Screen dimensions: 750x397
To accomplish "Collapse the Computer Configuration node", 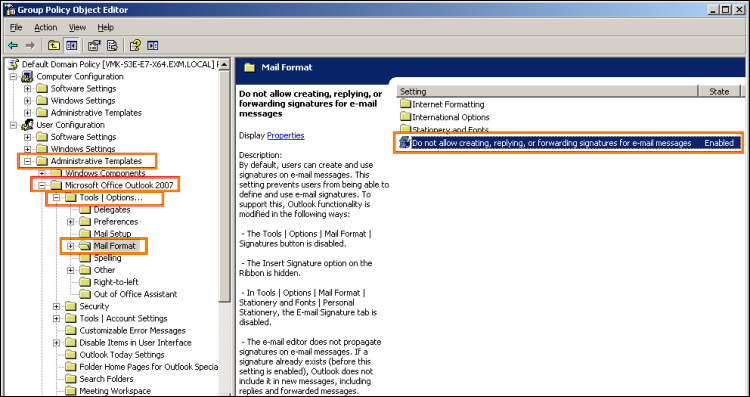I will 13,77.
